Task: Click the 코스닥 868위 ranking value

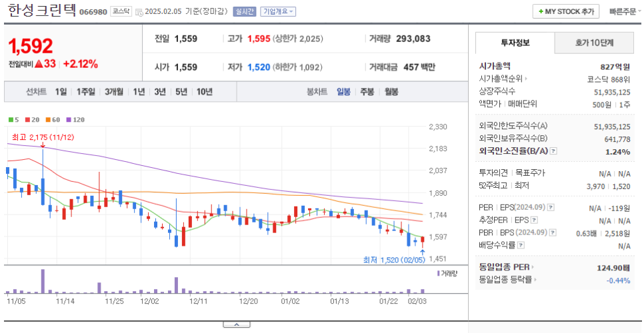Action: (x=608, y=79)
